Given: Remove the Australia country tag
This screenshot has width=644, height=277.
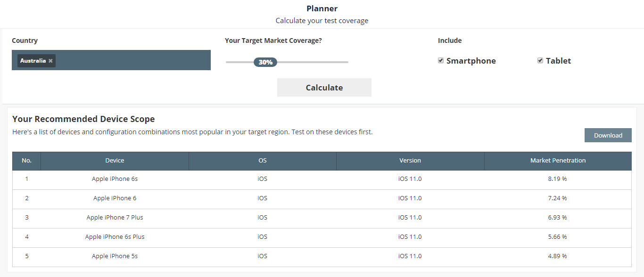Looking at the screenshot, I should [x=50, y=61].
